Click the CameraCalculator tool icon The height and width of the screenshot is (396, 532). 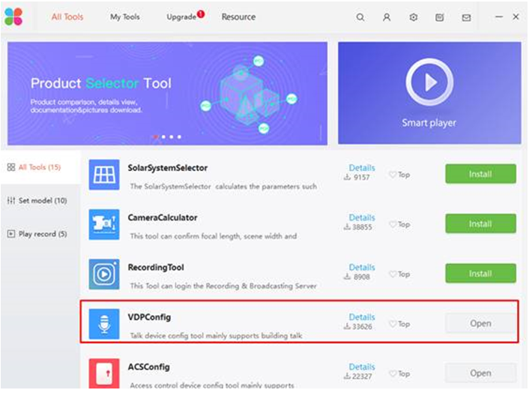point(104,224)
